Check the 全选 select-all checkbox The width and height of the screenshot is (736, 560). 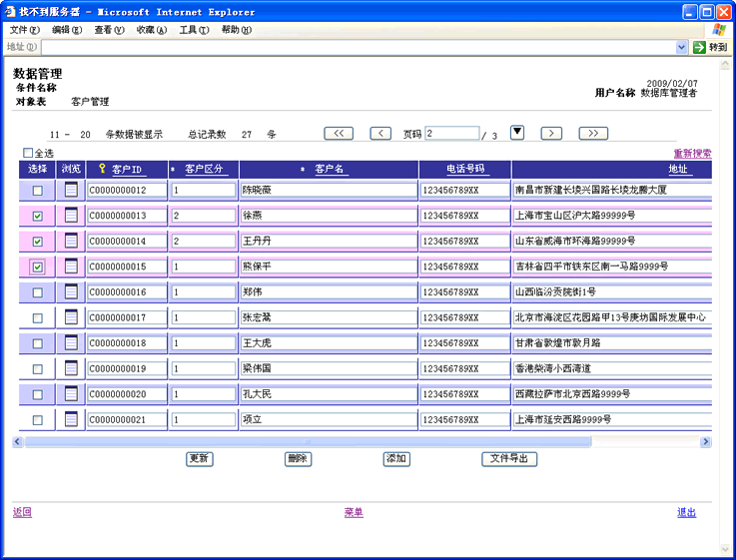(28, 154)
